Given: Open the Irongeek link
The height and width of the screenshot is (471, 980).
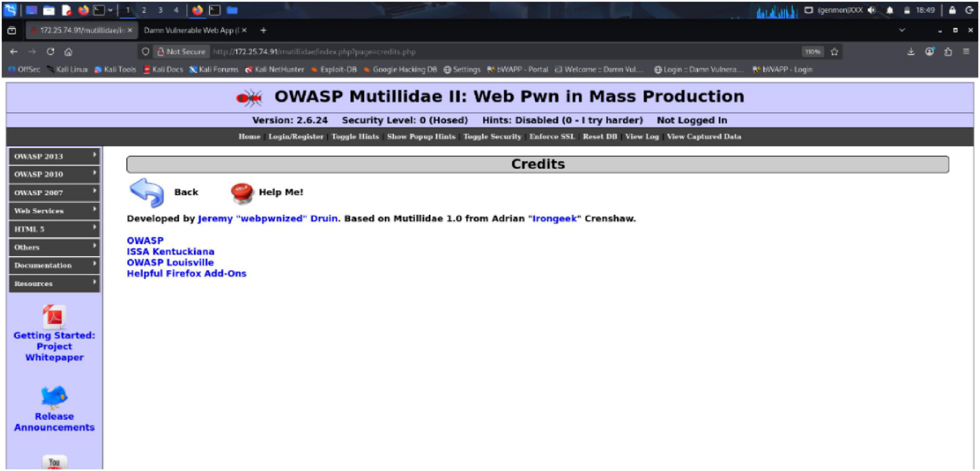Looking at the screenshot, I should [x=554, y=219].
